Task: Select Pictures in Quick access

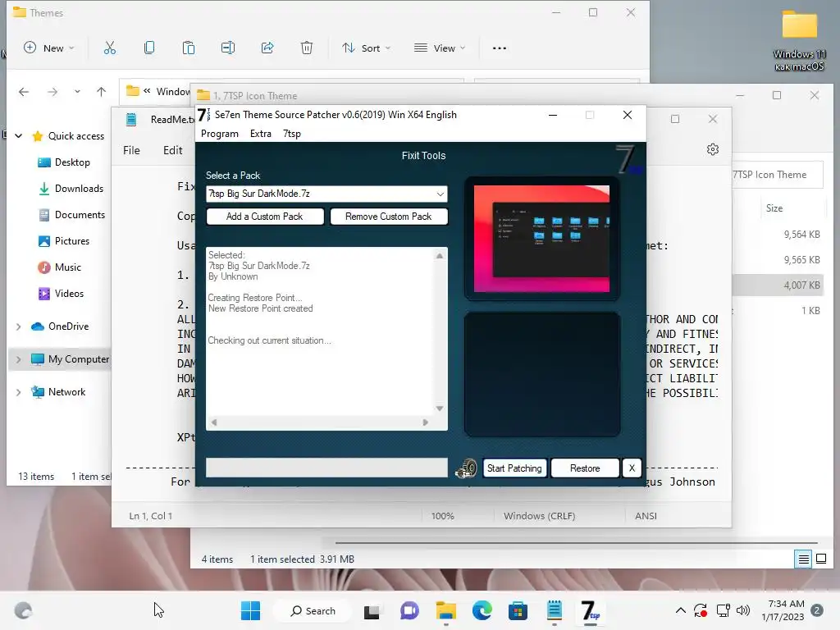Action: tap(63, 241)
